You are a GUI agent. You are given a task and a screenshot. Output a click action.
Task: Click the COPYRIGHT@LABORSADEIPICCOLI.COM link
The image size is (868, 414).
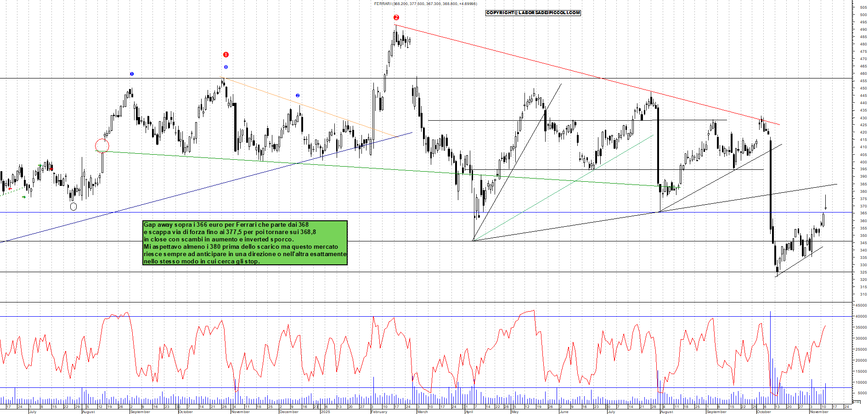533,13
